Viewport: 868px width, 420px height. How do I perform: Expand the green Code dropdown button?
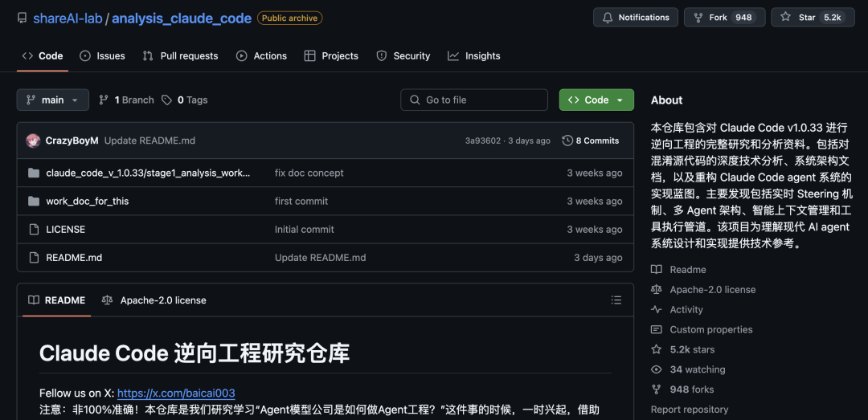pos(596,100)
